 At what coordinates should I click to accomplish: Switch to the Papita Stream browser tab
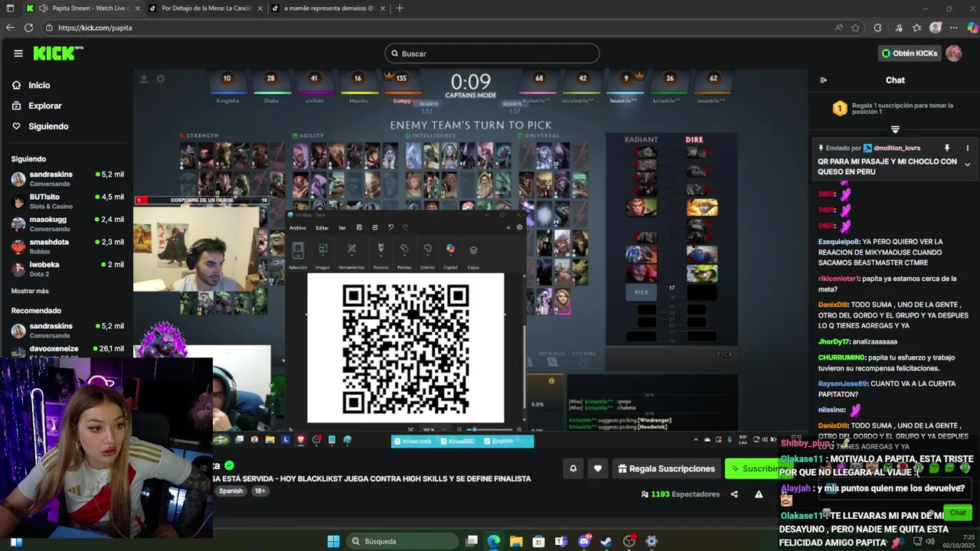tap(81, 8)
